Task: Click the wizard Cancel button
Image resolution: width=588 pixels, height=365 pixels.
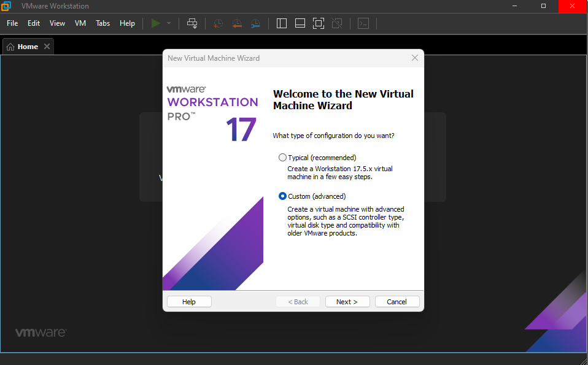Action: (397, 302)
